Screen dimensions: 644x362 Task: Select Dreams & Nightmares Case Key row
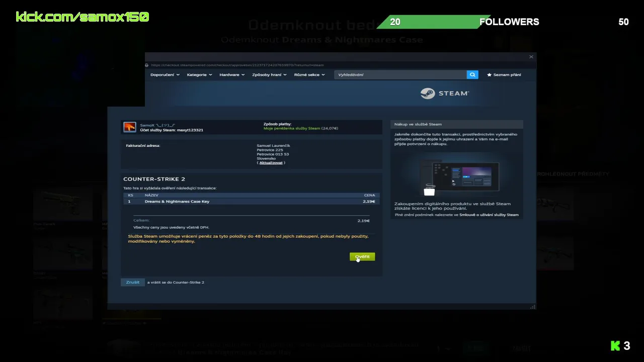click(x=252, y=202)
